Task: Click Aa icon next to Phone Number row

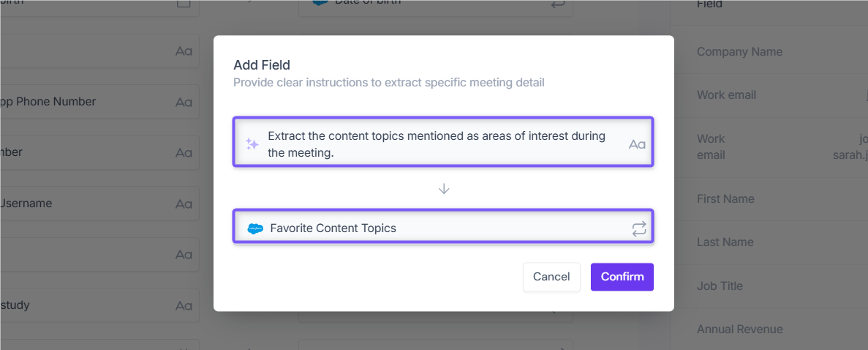Action: pyautogui.click(x=184, y=102)
